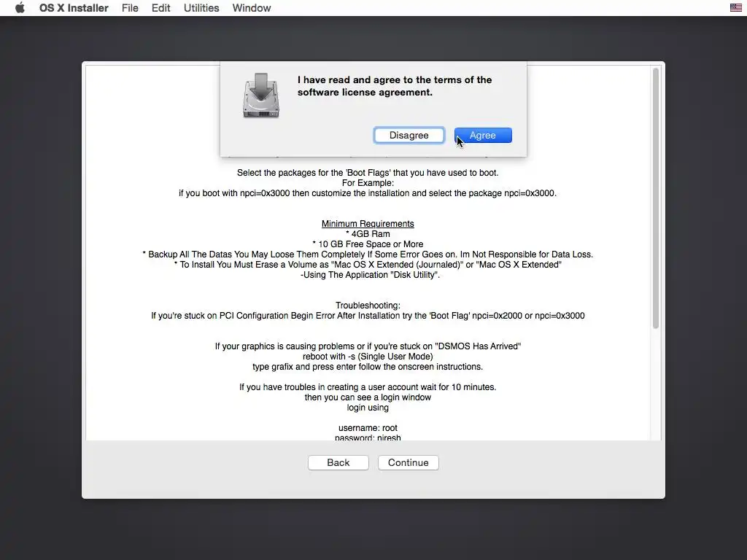Open the Utilities menu
This screenshot has height=560, width=747.
[201, 8]
